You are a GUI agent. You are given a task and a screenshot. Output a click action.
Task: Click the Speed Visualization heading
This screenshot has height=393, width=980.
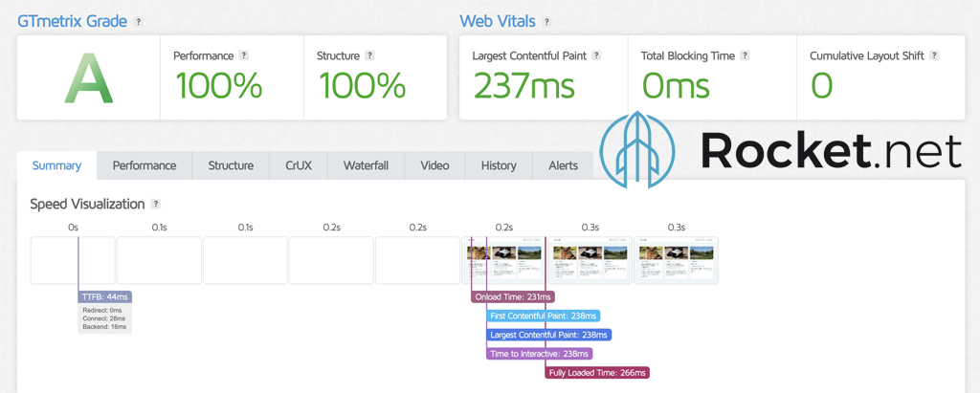[87, 204]
